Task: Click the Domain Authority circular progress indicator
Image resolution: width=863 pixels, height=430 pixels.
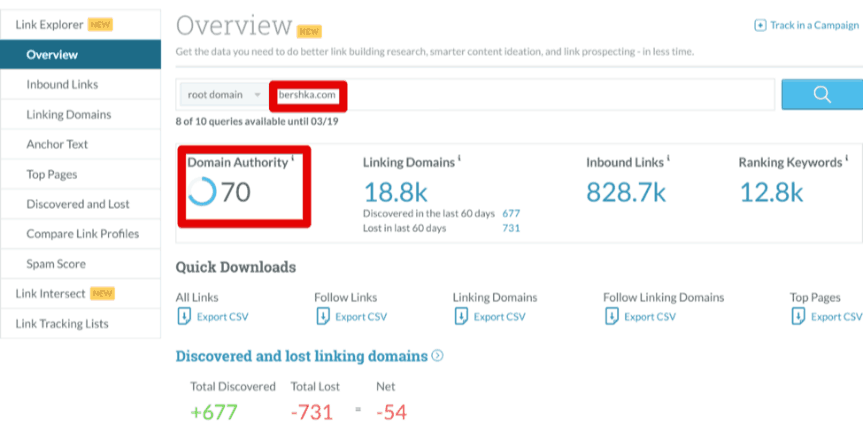Action: pyautogui.click(x=202, y=191)
